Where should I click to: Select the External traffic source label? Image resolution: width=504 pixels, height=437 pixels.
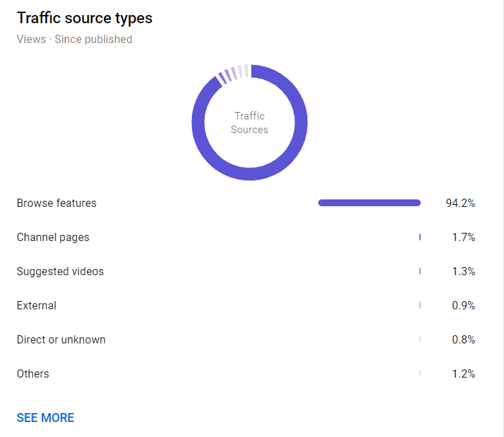36,306
